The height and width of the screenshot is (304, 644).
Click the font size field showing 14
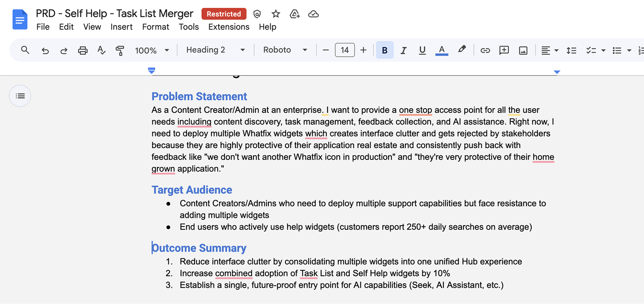point(345,50)
